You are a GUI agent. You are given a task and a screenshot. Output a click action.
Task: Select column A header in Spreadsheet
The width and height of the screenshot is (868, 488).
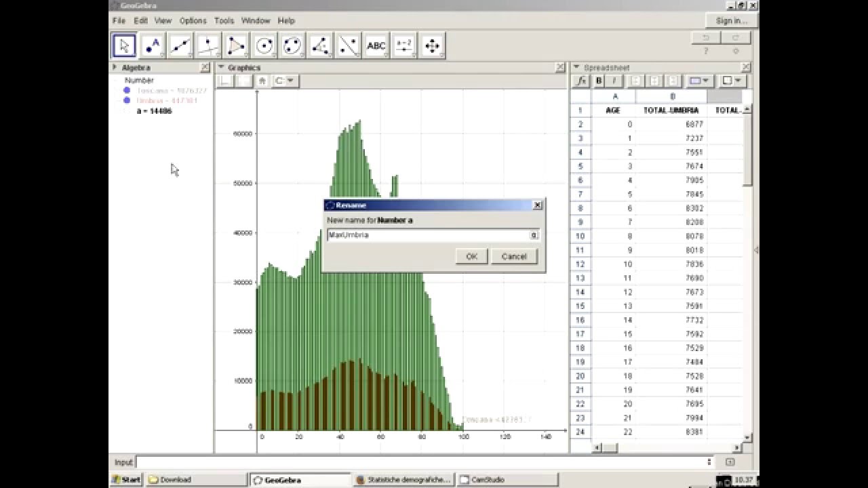[614, 96]
